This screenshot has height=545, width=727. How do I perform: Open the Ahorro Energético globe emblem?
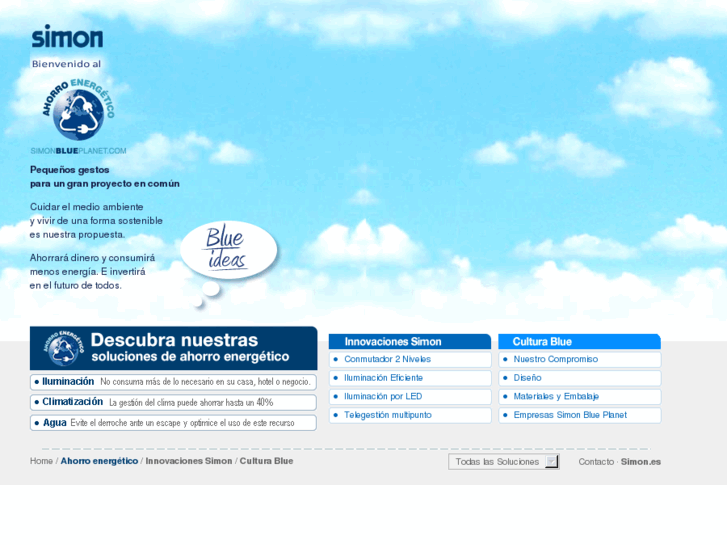(78, 110)
